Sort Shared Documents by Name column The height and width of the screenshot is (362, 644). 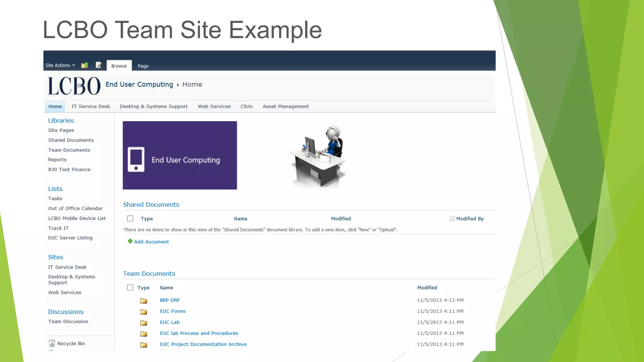point(241,219)
